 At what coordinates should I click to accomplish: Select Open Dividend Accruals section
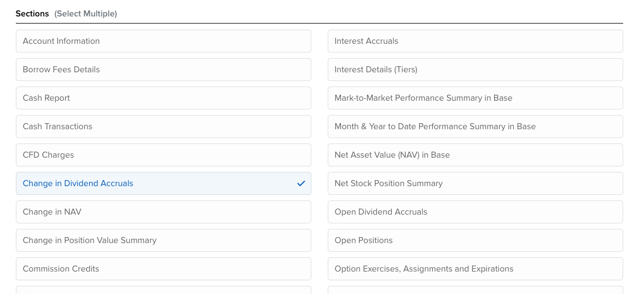[x=475, y=212]
